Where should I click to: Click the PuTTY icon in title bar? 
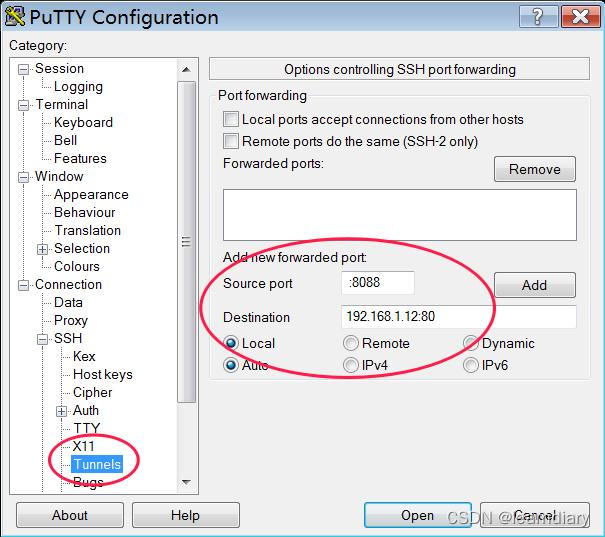15,17
